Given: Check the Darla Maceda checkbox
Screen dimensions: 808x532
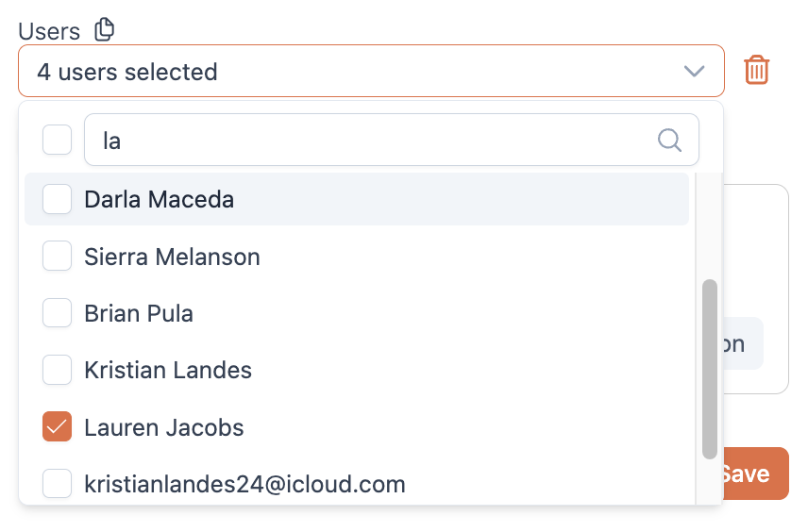Looking at the screenshot, I should [58, 199].
